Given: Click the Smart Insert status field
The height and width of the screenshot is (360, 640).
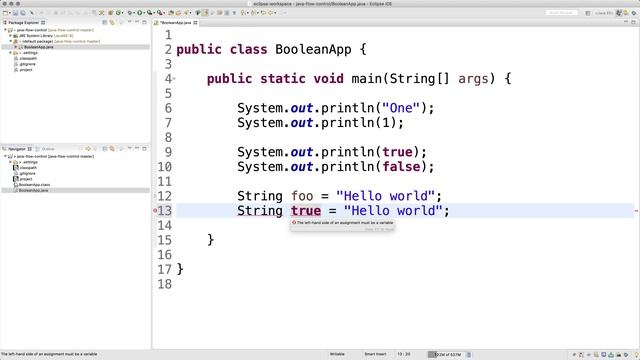Looking at the screenshot, I should (x=375, y=354).
